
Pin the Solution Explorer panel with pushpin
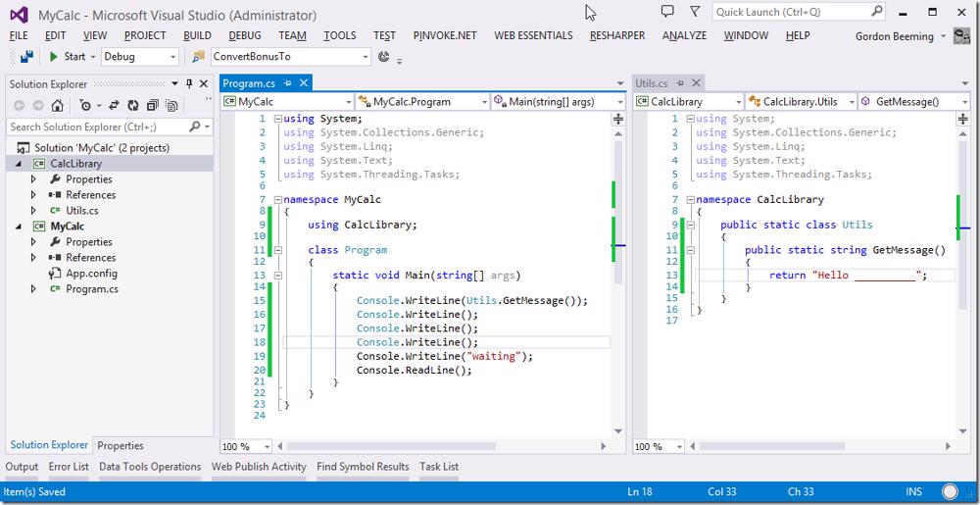(x=189, y=83)
